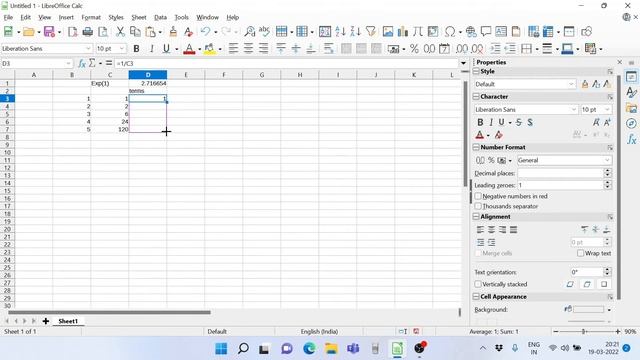The width and height of the screenshot is (640, 360).
Task: Click the Center Horizontally toolbar icon
Action: tap(248, 49)
